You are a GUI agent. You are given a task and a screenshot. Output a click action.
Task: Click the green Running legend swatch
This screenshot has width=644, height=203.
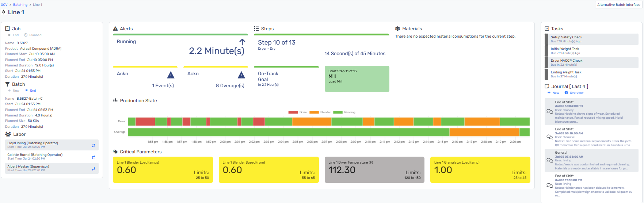tap(338, 112)
